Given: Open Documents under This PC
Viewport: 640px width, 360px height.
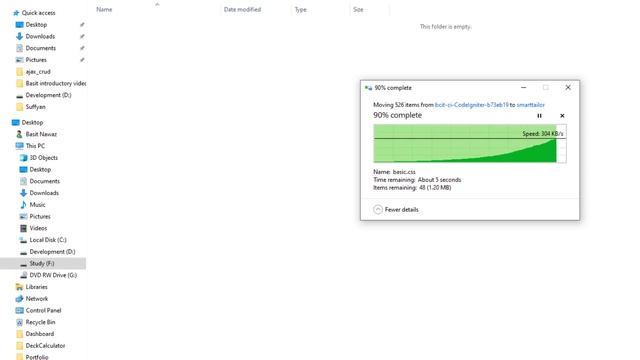Looking at the screenshot, I should click(x=40, y=181).
